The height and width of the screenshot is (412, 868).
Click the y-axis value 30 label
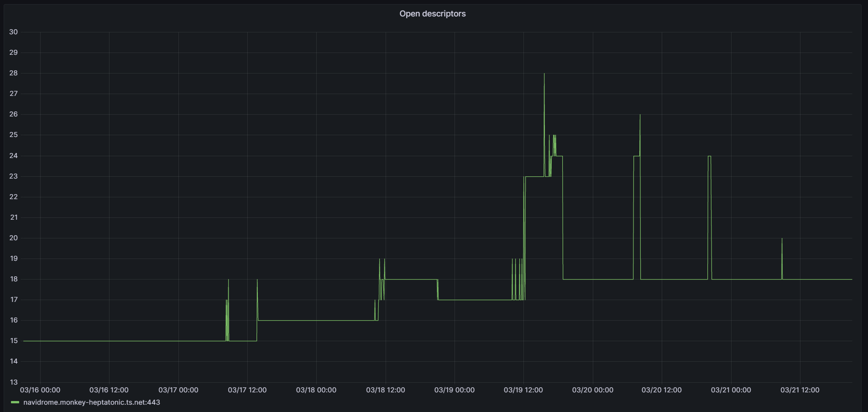coord(14,32)
